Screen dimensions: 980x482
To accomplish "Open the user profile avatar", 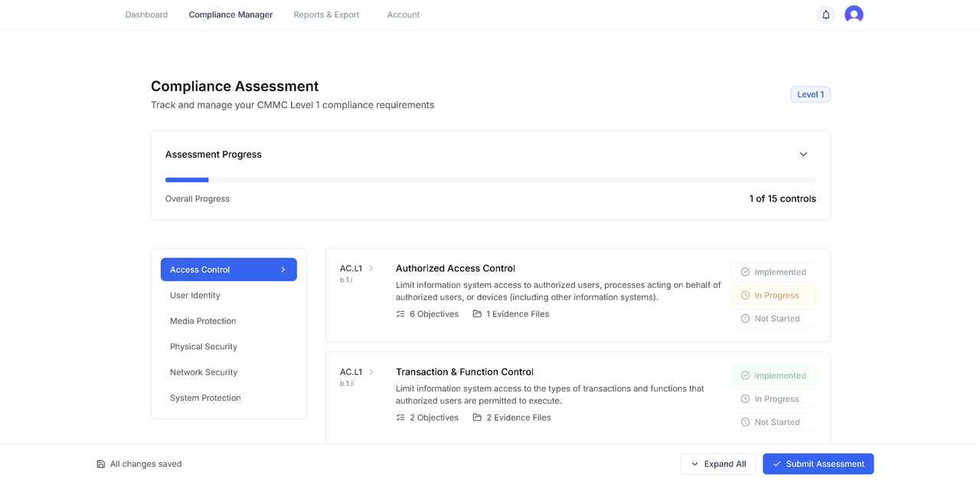I will (x=854, y=15).
